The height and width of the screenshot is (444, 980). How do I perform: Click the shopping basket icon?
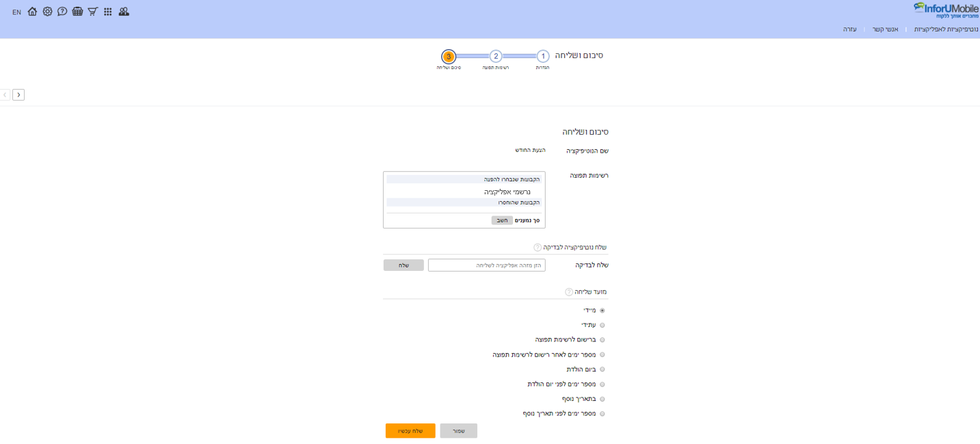click(x=77, y=12)
